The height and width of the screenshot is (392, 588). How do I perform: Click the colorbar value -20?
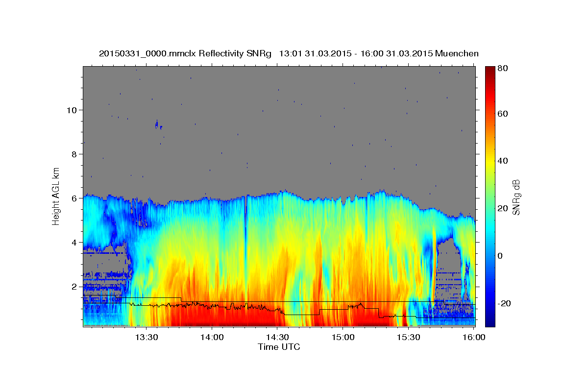[503, 303]
